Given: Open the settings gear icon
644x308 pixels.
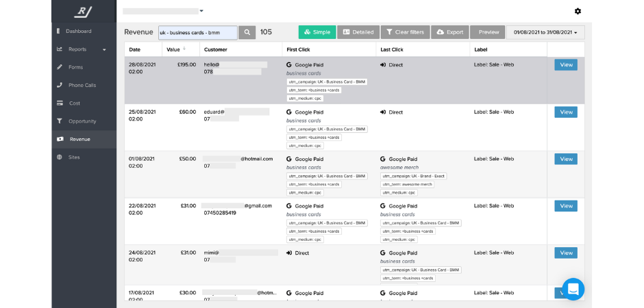Looking at the screenshot, I should click(x=578, y=11).
